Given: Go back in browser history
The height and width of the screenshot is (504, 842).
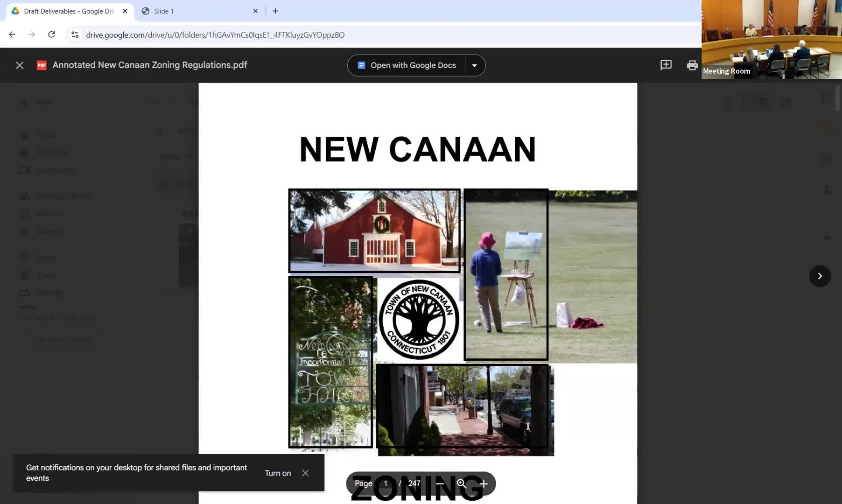Looking at the screenshot, I should pyautogui.click(x=12, y=35).
